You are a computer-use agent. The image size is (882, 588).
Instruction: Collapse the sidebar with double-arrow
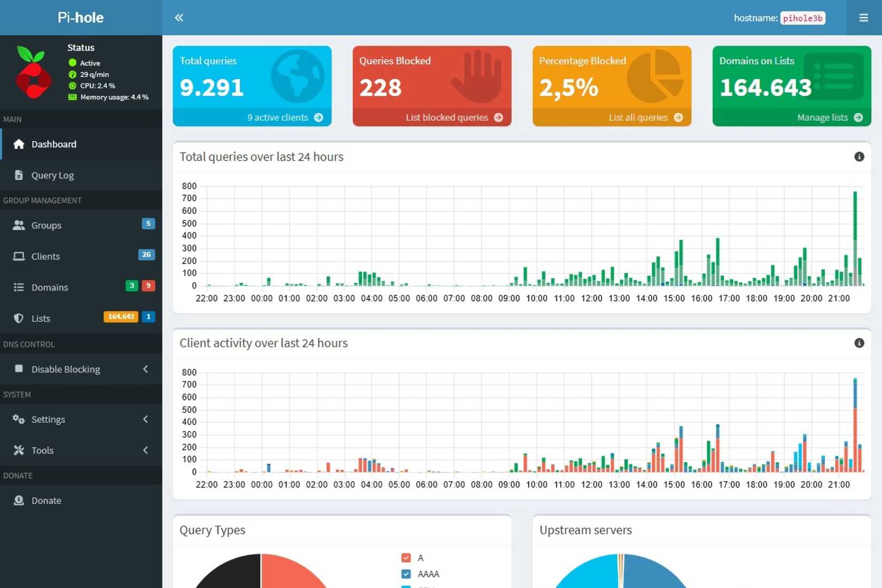click(179, 18)
